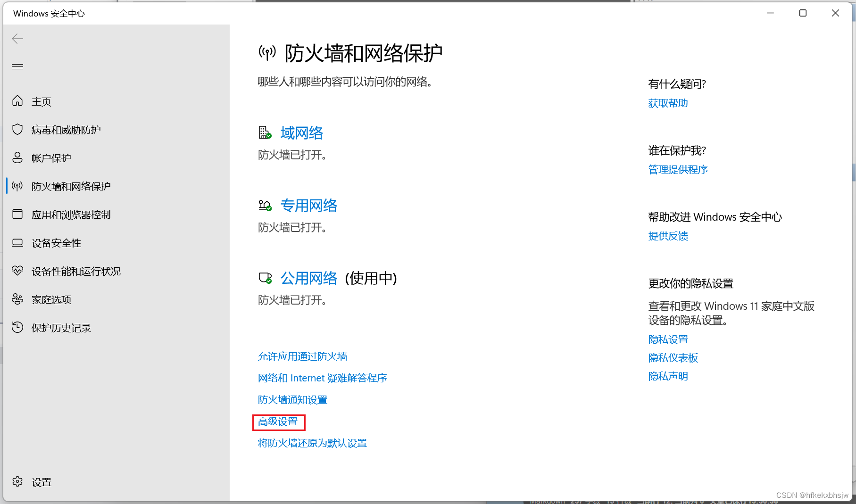Open 家庭选项 section

[50, 299]
